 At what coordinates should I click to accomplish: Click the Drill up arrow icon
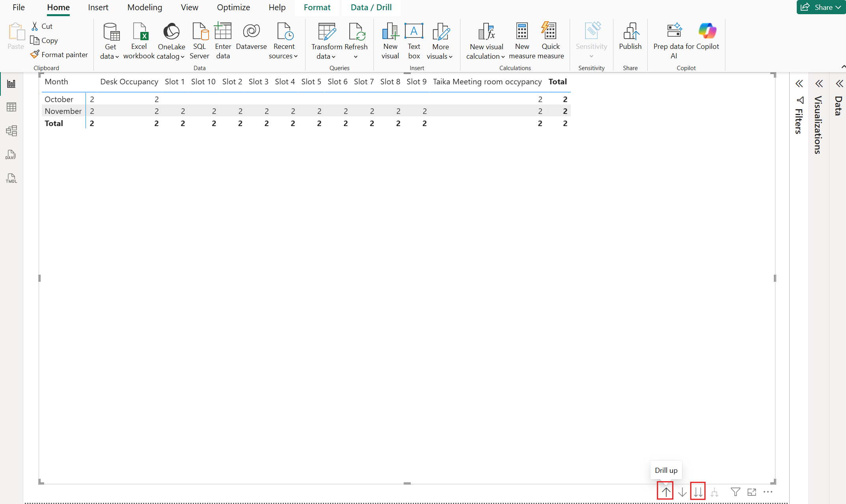pyautogui.click(x=665, y=492)
